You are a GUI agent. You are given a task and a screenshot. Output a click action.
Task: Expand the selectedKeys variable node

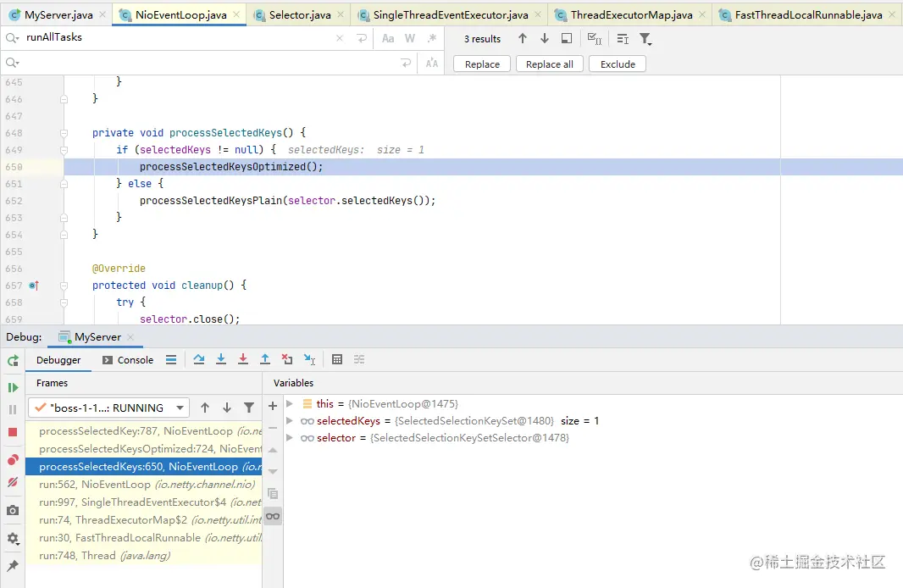tap(290, 421)
